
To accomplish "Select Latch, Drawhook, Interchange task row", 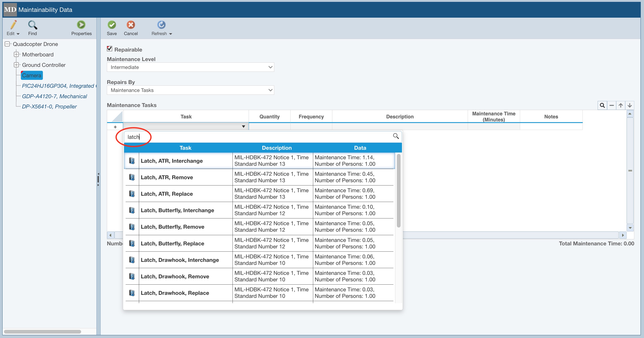I will coord(179,260).
